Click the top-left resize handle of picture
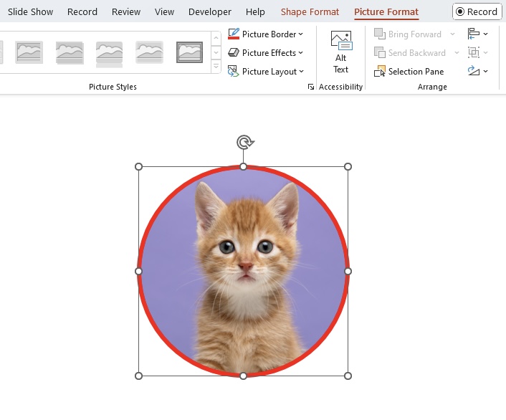Image resolution: width=506 pixels, height=420 pixels. click(138, 166)
